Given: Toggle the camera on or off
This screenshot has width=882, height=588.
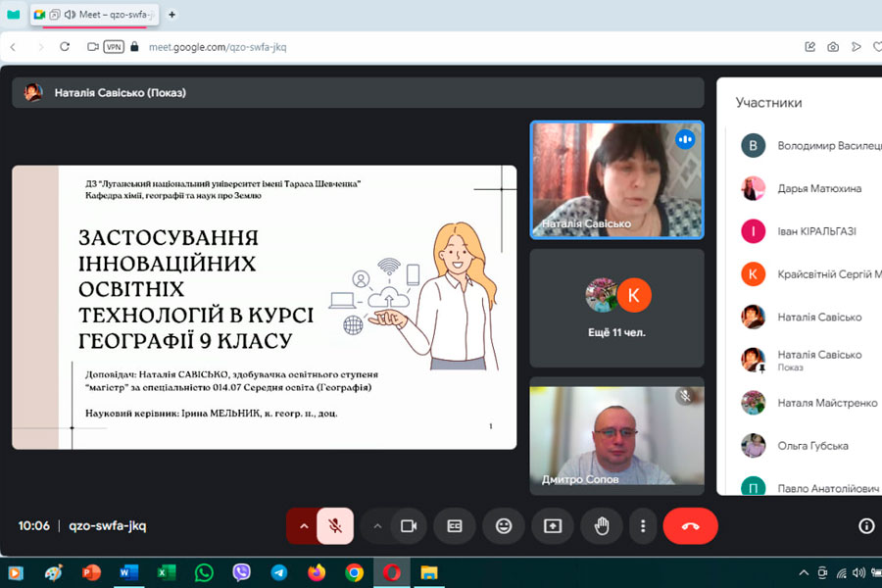Looking at the screenshot, I should [409, 526].
